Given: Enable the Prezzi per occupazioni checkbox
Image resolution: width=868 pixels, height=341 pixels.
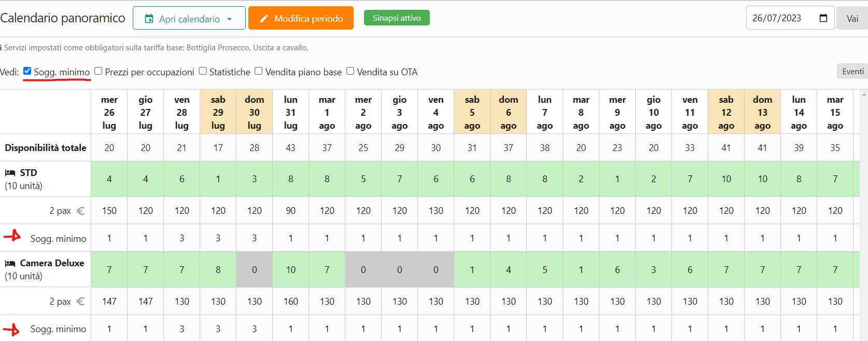Looking at the screenshot, I should tap(99, 71).
